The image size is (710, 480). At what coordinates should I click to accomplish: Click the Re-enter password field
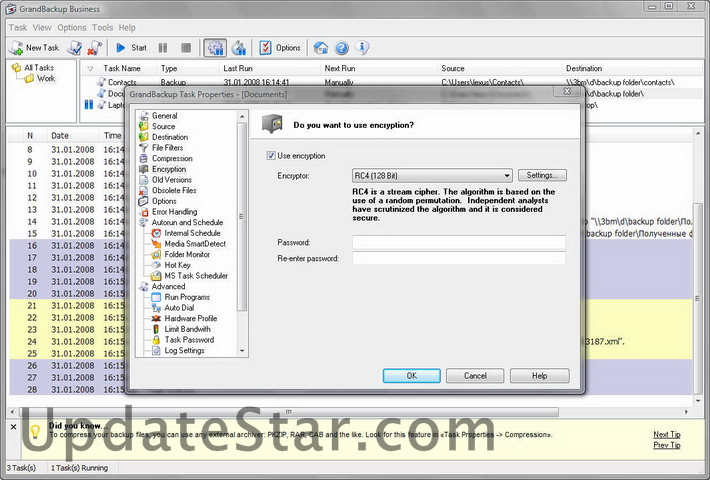point(459,259)
